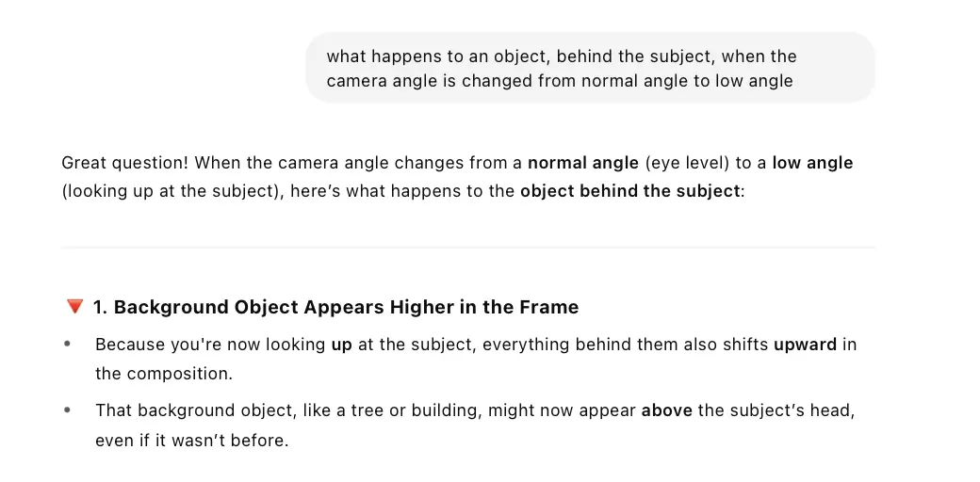Viewport: 980px width, 482px height.
Task: Click the bold 'normal angle' text
Action: tap(583, 163)
